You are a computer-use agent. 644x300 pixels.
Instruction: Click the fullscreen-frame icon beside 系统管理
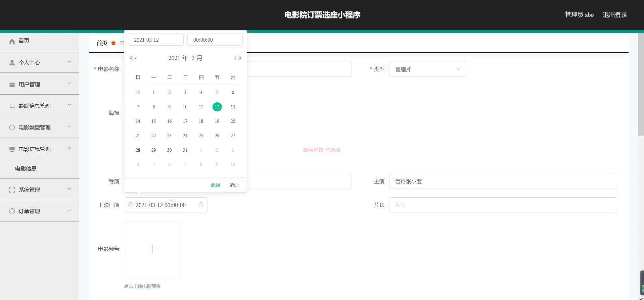pyautogui.click(x=12, y=190)
